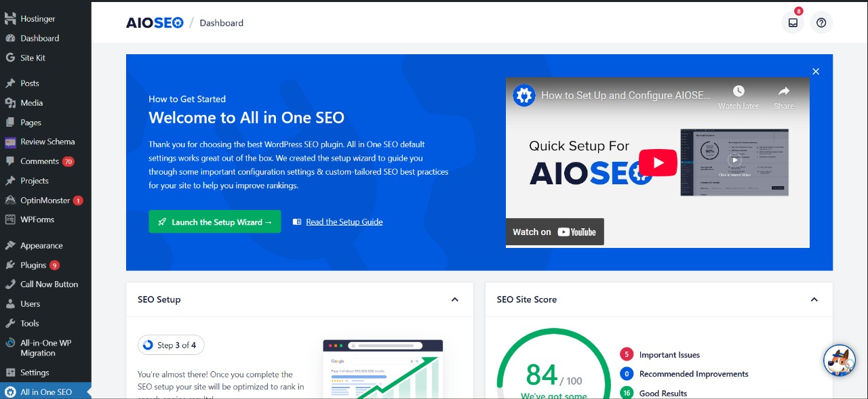Image resolution: width=868 pixels, height=399 pixels.
Task: Click the video title text link
Action: (626, 96)
